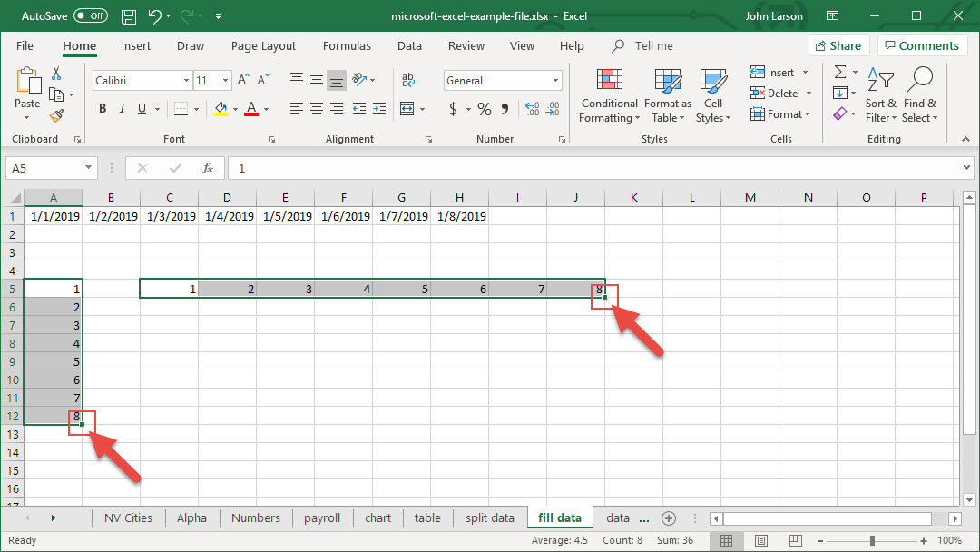The height and width of the screenshot is (552, 980).
Task: Open the General number format dropdown
Action: pyautogui.click(x=556, y=81)
